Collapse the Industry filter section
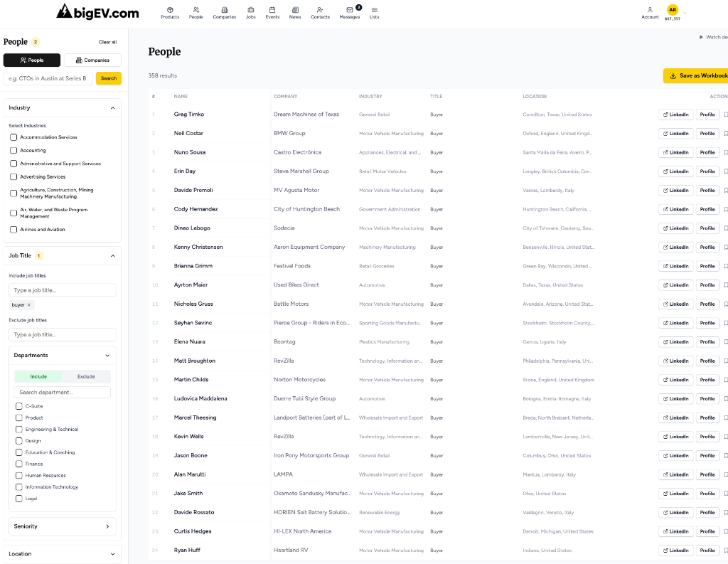The image size is (728, 564). pos(113,108)
